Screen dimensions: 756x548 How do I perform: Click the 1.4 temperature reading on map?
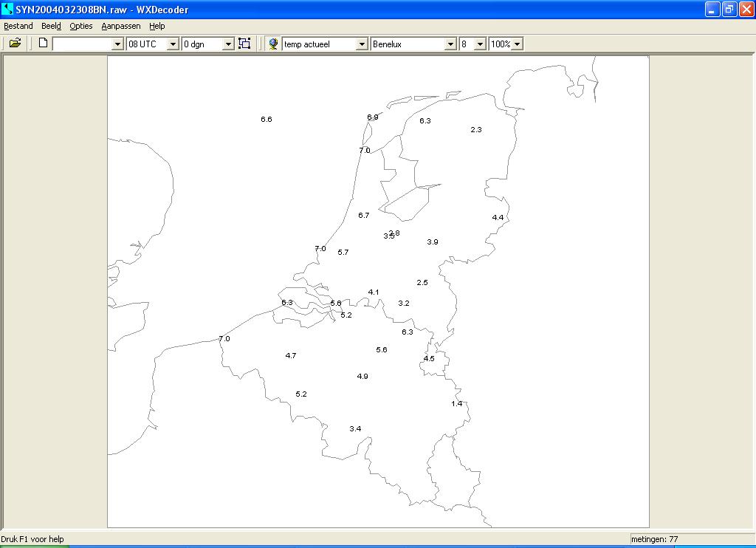coord(456,404)
